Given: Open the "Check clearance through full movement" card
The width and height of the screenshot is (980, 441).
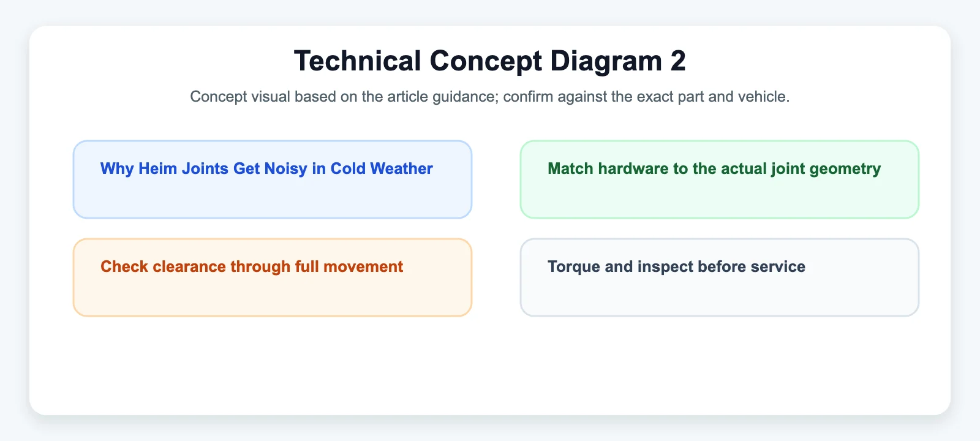Looking at the screenshot, I should point(273,277).
